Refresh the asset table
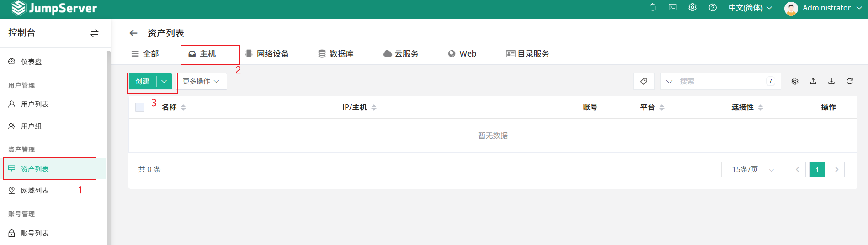Viewport: 868px width, 245px height. click(x=850, y=81)
